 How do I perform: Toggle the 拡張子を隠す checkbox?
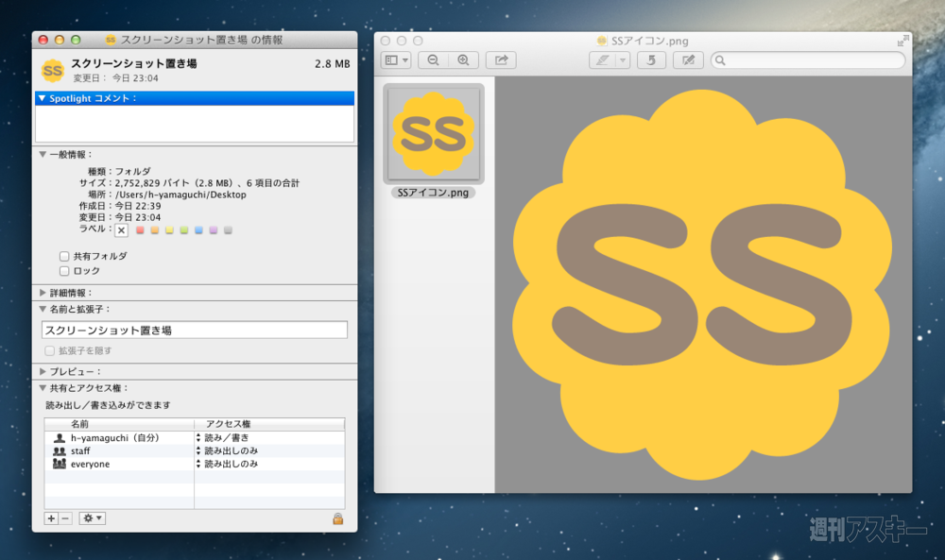click(49, 350)
